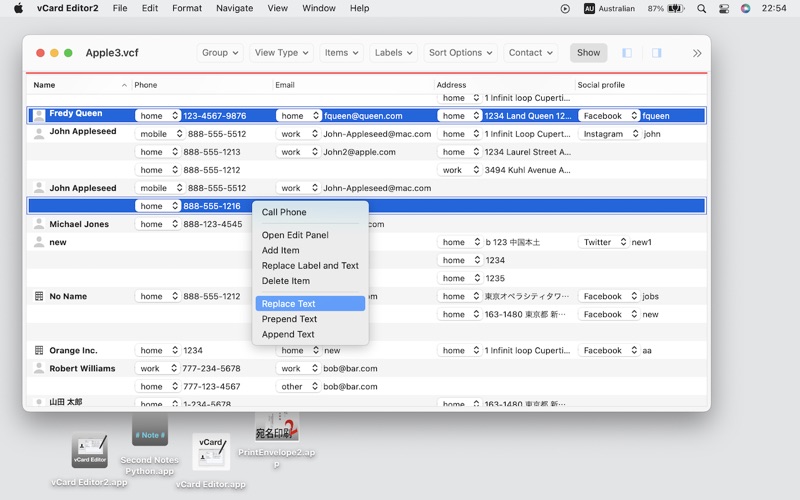Click Michael Jones phone 888-123-4545
The width and height of the screenshot is (800, 500).
tap(213, 223)
